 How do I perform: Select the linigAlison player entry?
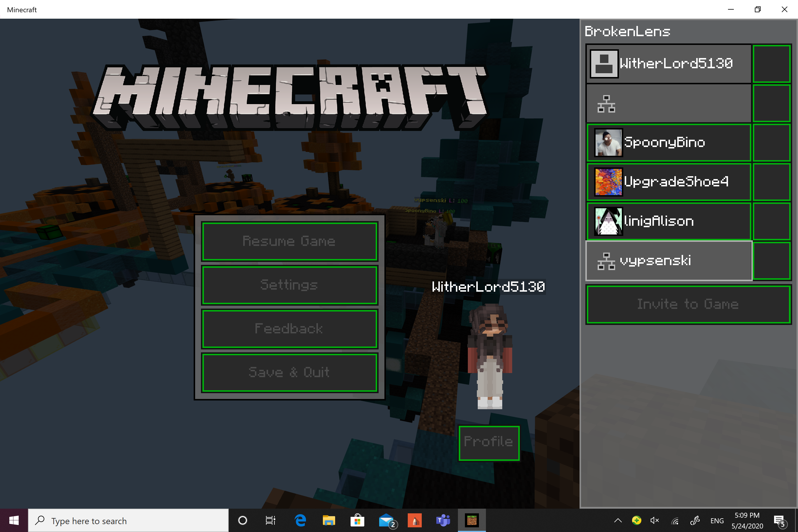(x=669, y=221)
